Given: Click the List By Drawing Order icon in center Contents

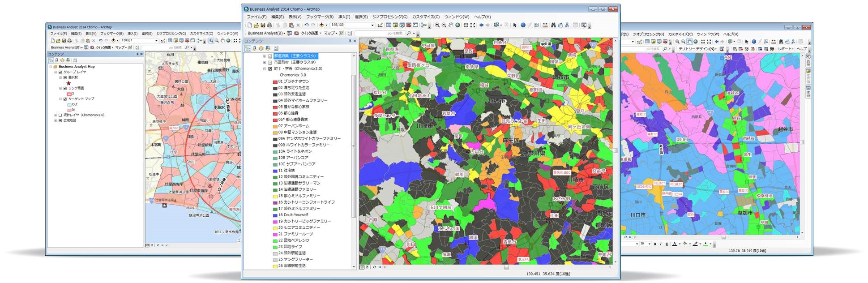Looking at the screenshot, I should [x=248, y=48].
